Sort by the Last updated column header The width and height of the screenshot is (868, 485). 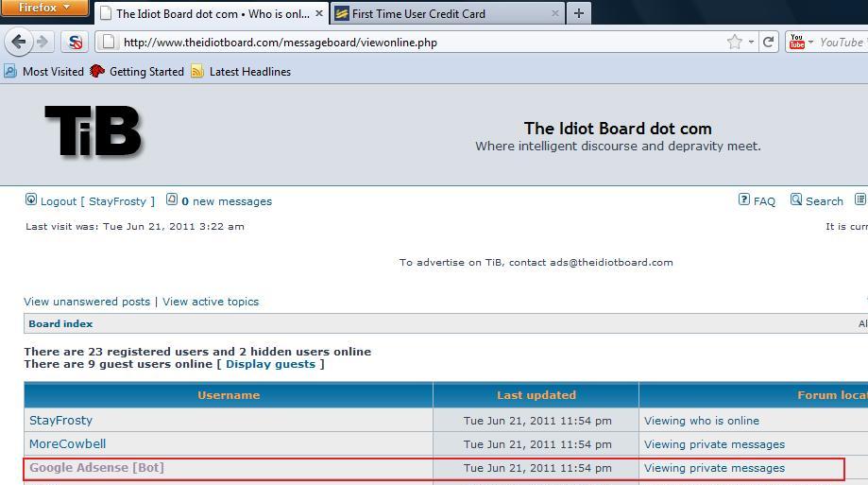point(536,395)
